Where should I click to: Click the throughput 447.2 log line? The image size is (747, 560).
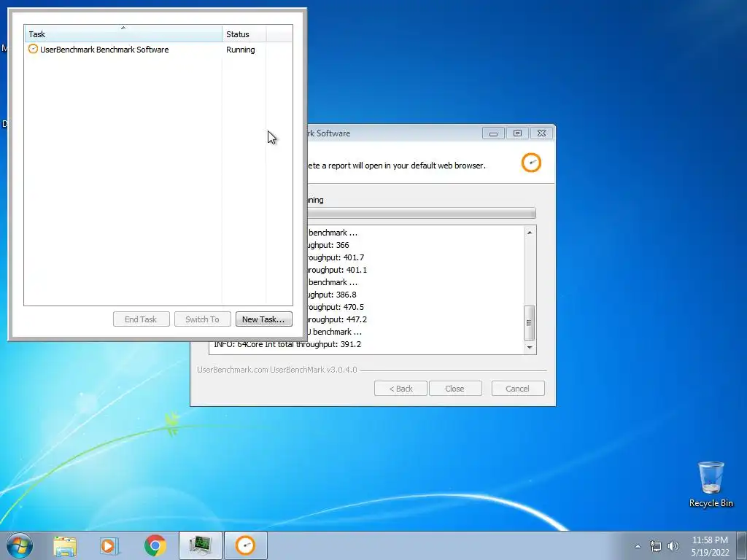pyautogui.click(x=336, y=319)
